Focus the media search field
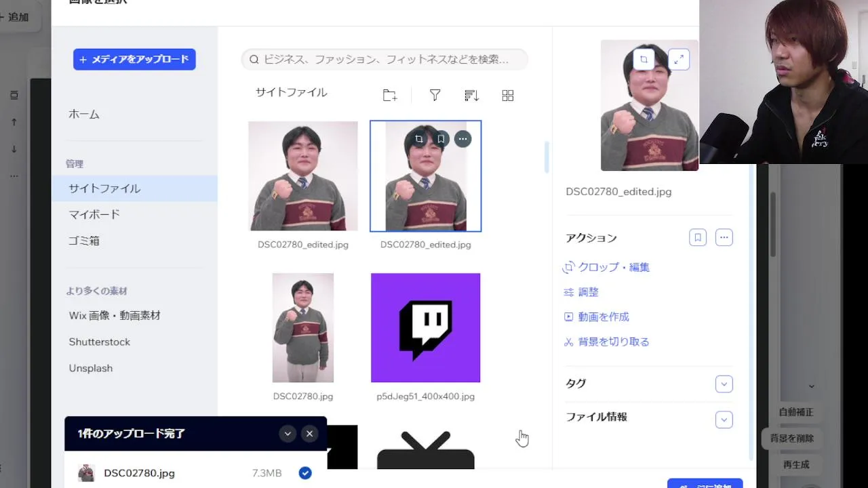This screenshot has height=488, width=868. (384, 59)
